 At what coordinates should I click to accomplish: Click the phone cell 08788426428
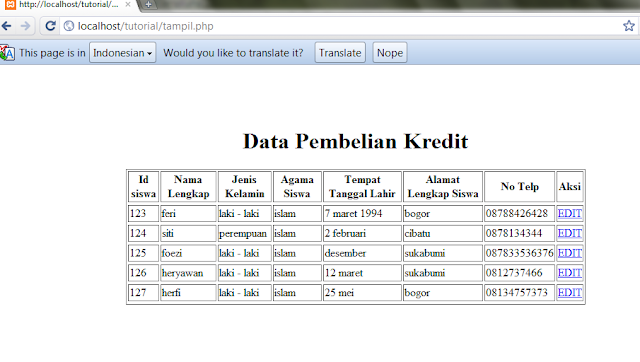click(520, 213)
